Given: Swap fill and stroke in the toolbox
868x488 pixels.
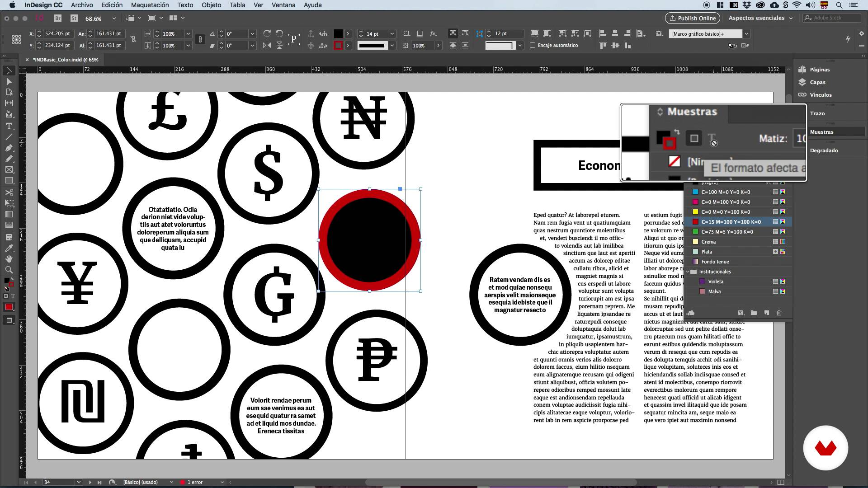Looking at the screenshot, I should (x=11, y=279).
